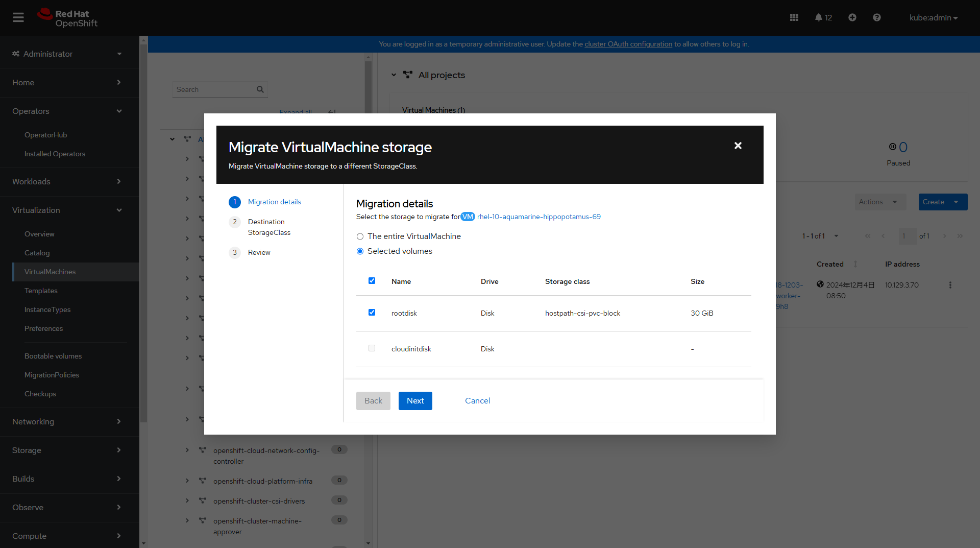This screenshot has height=548, width=980.
Task: Click the Administrator perspective icon
Action: click(16, 54)
